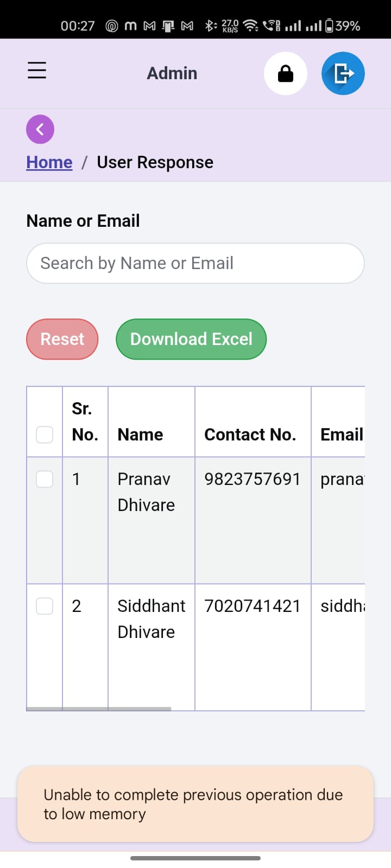Click the red Reset button
Viewport: 391px width, 868px height.
62,339
